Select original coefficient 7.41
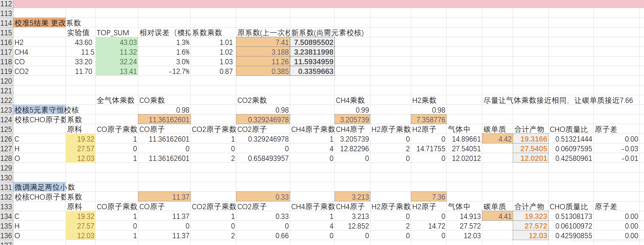This screenshot has width=644, height=245. tap(263, 42)
